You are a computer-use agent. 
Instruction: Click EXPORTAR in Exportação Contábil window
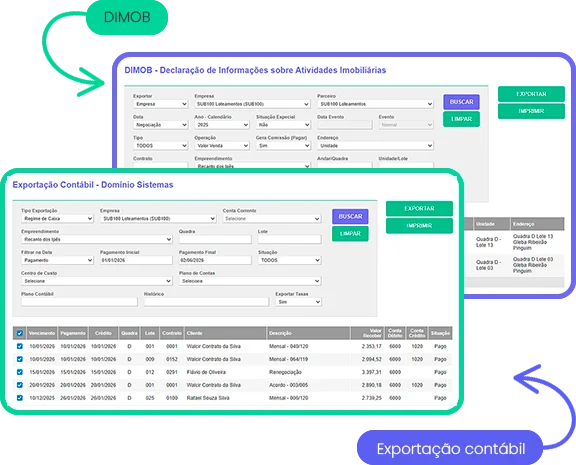coord(419,209)
